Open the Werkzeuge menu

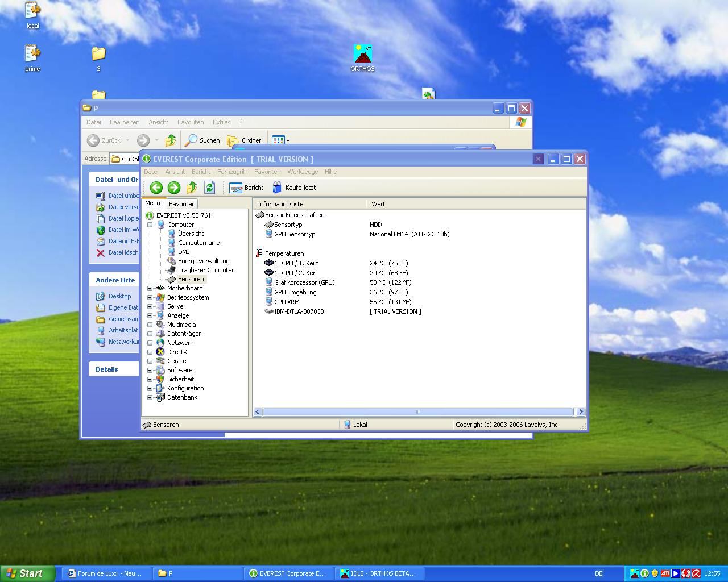coord(303,172)
